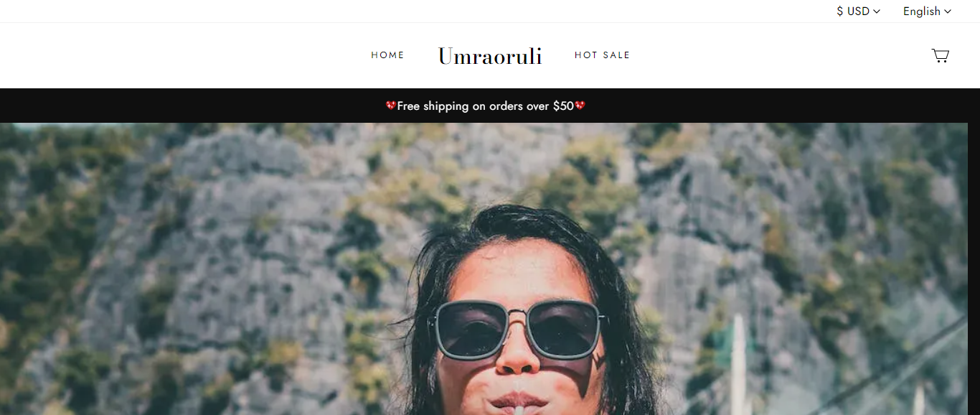Open the $ USD currency dropdown
This screenshot has height=415, width=980.
pyautogui.click(x=858, y=11)
